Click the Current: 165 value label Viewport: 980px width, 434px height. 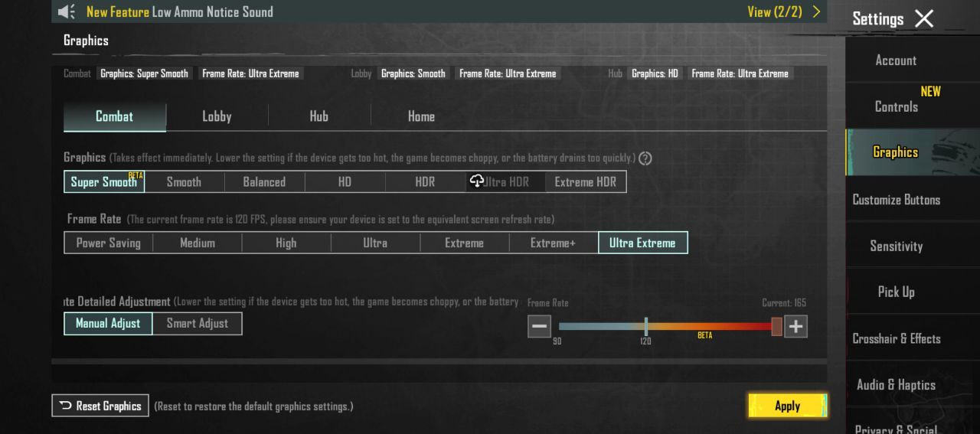point(784,303)
